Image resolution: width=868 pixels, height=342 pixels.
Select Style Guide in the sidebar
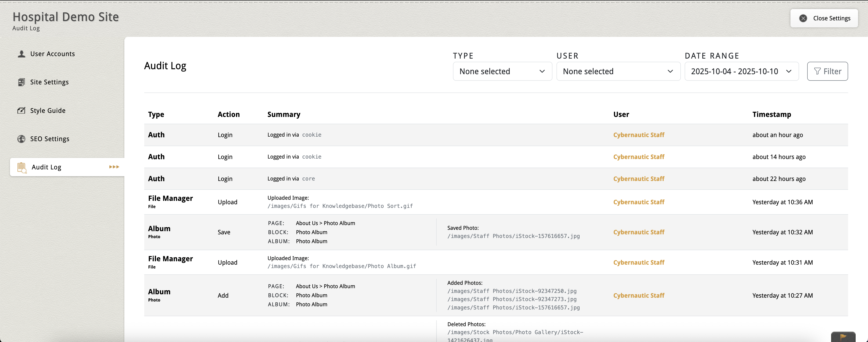tap(48, 111)
